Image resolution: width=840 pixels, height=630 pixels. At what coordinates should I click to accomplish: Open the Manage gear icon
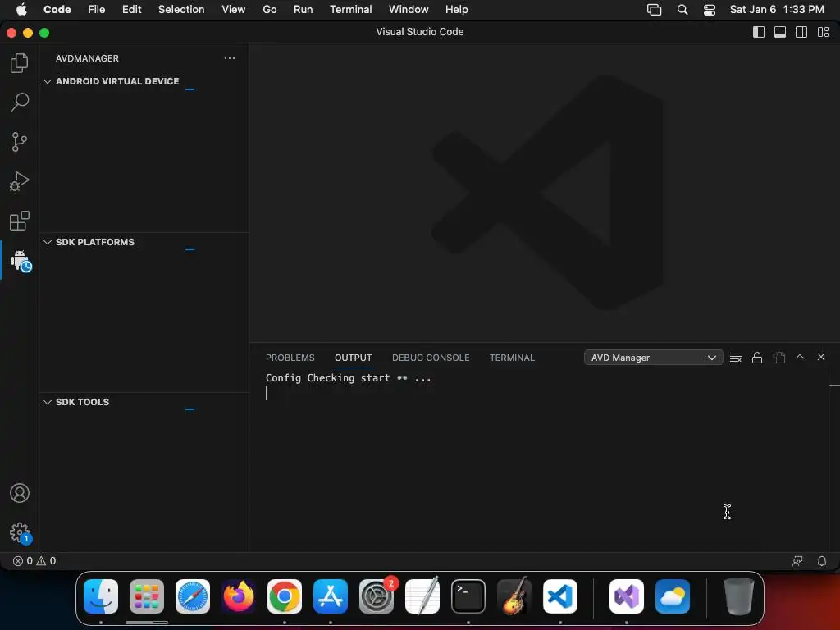[21, 533]
